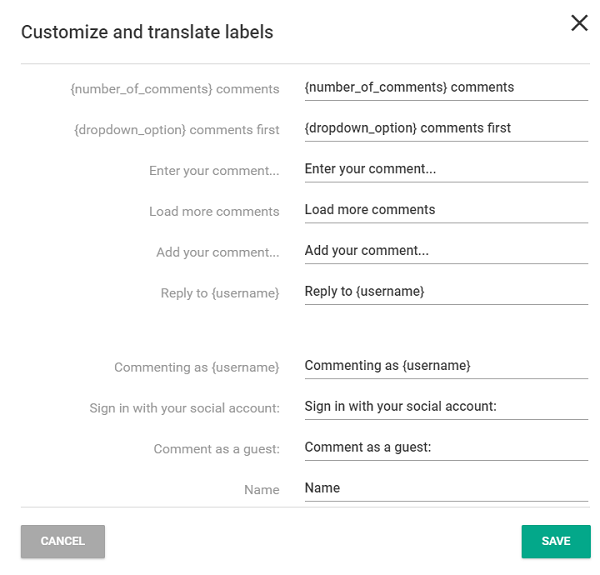Viewport: 600px width, 575px height.
Task: Save the customized labels
Action: coord(556,541)
